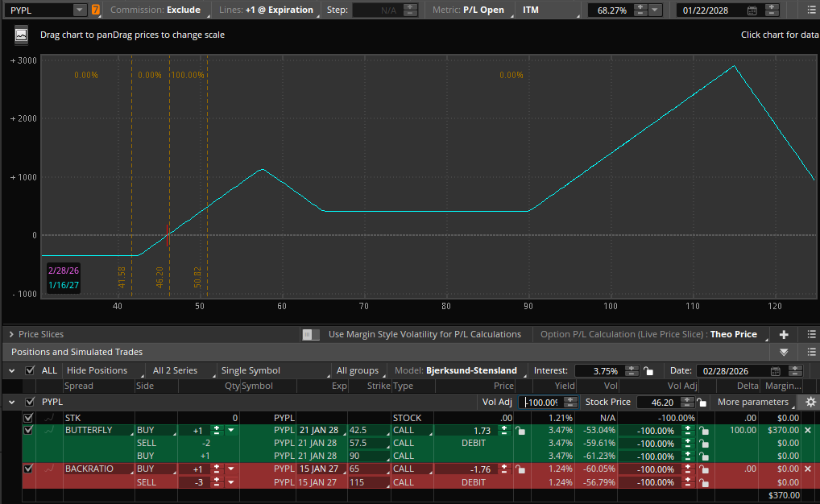
Task: Open the dropdown arrow beside 68.27% stepper
Action: tap(655, 10)
